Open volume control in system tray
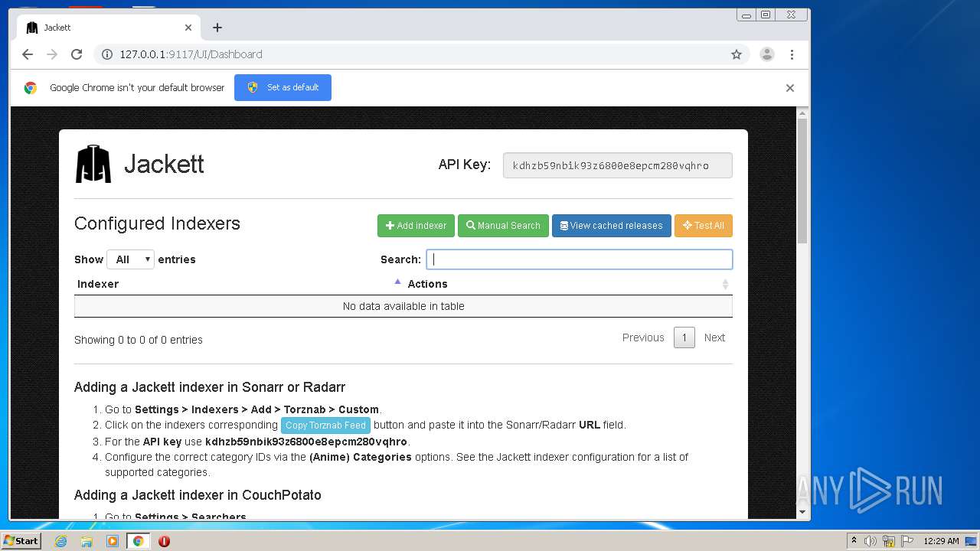980x551 pixels. point(871,541)
